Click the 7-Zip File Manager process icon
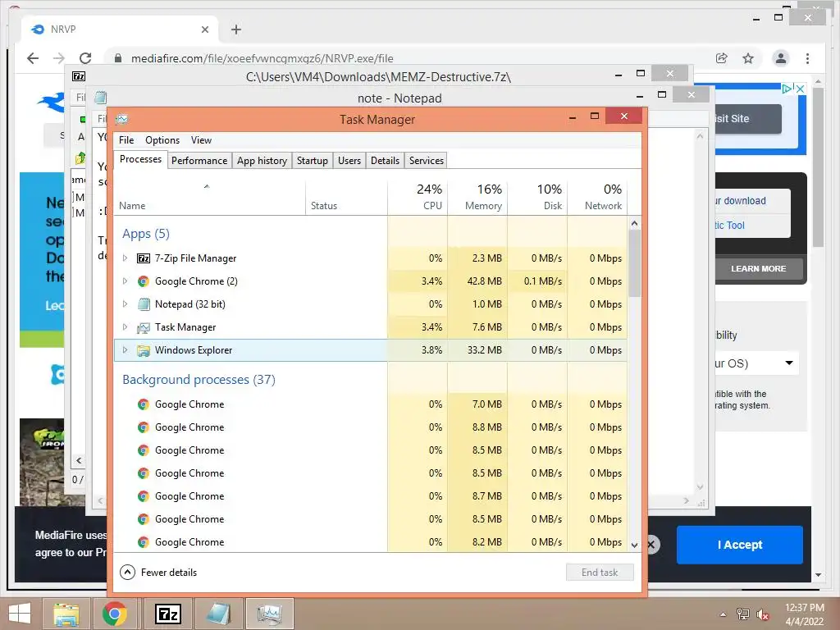The image size is (840, 630). pos(143,258)
